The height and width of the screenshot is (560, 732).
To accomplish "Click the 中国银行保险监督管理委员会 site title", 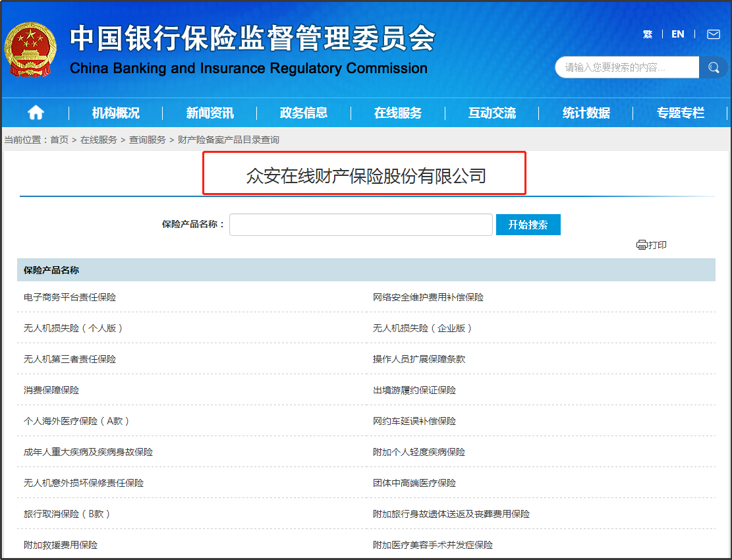I will pos(252,38).
